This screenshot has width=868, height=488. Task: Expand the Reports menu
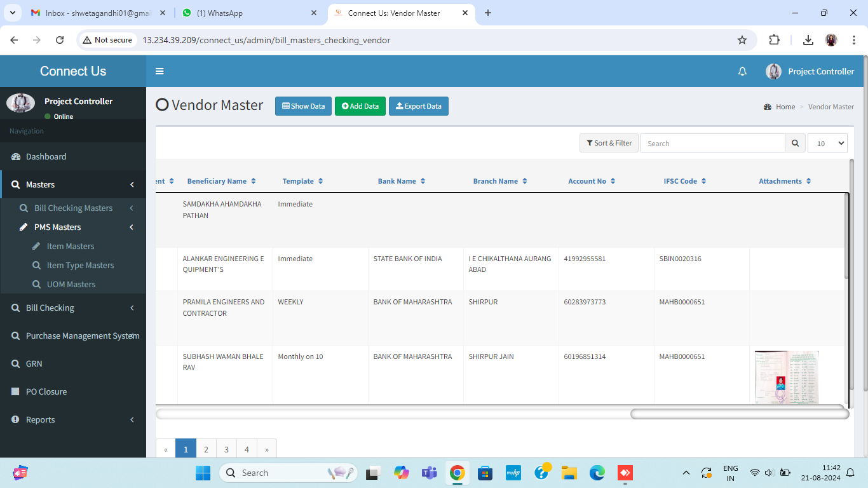[x=132, y=419]
